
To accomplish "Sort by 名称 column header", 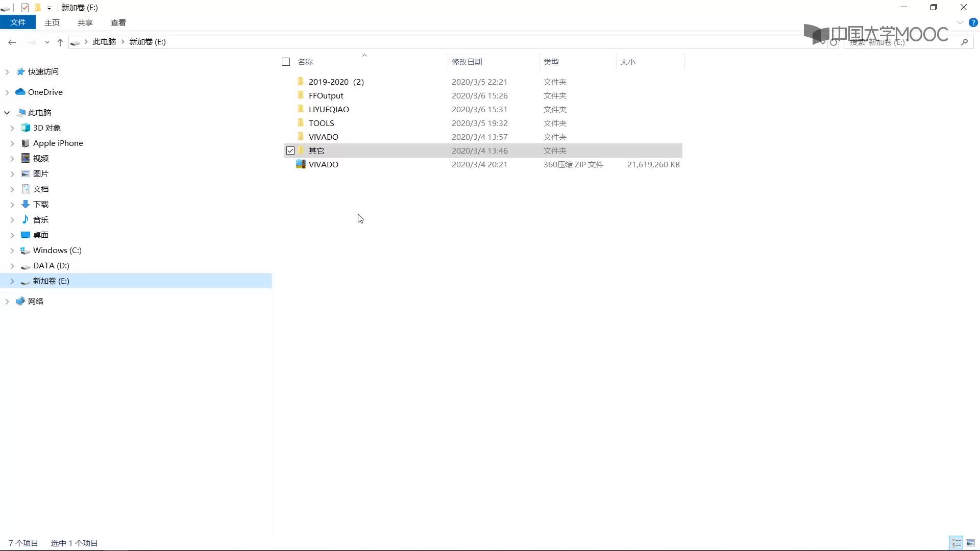I will tap(305, 62).
